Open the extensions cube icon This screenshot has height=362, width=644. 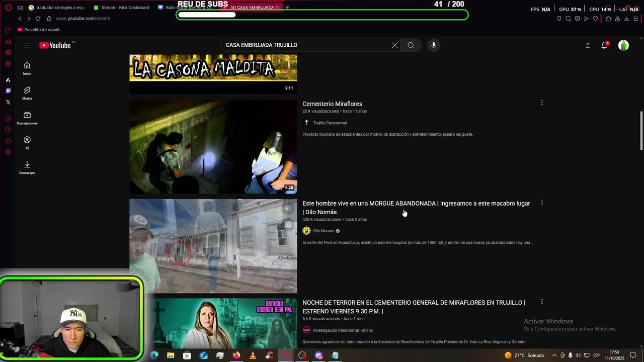608,19
